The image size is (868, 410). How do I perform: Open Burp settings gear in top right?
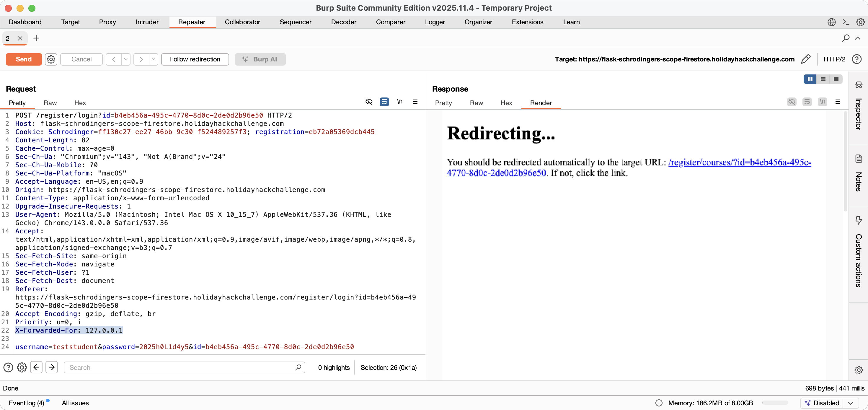click(x=860, y=22)
